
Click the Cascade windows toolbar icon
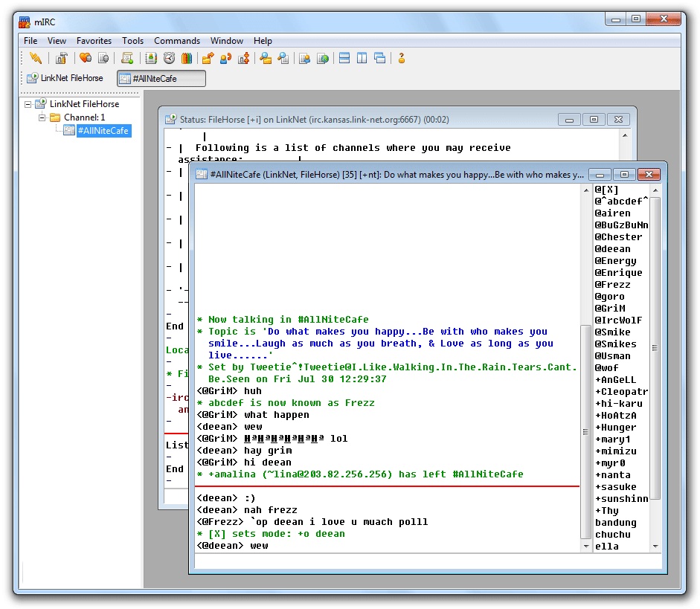tap(380, 59)
